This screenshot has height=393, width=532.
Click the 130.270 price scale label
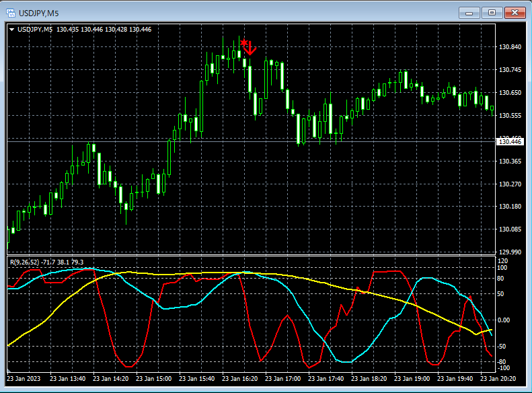click(510, 184)
